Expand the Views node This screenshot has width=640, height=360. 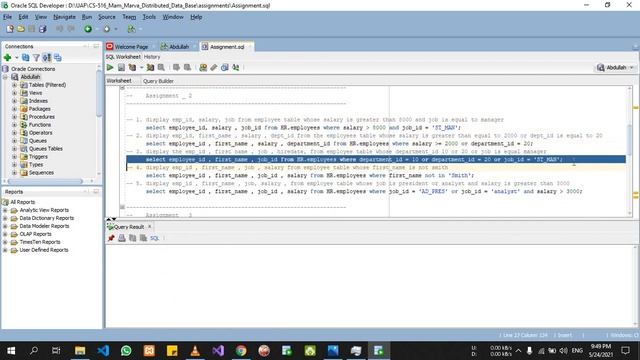coord(14,93)
